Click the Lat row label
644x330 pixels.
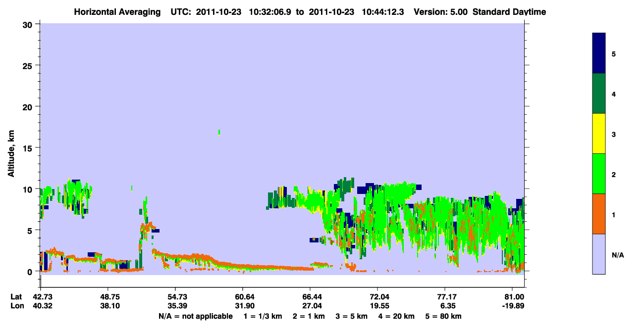tap(16, 296)
